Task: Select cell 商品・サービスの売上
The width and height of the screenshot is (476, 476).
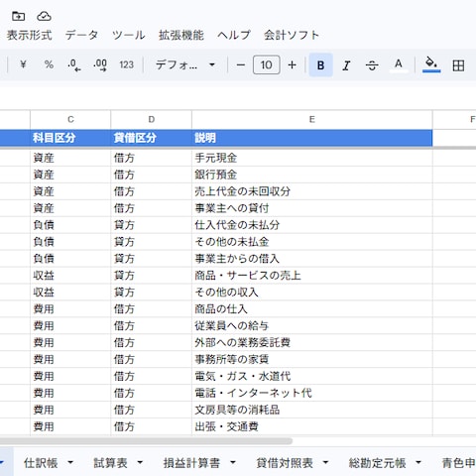Action: [x=312, y=276]
